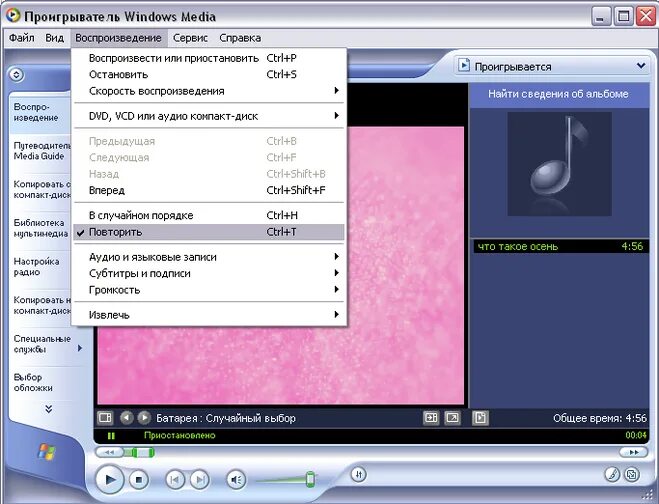
Task: Click the rewind button on the seek bar
Action: point(109,452)
